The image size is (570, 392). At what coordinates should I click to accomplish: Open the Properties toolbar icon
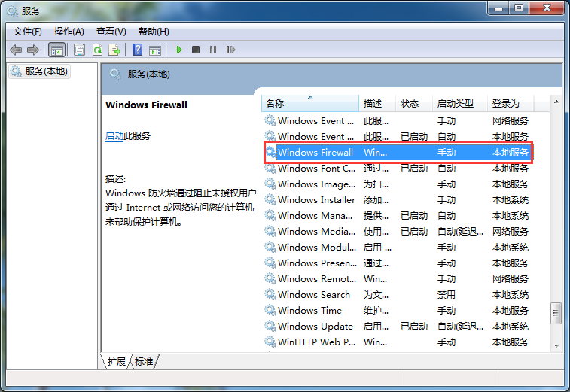click(79, 50)
